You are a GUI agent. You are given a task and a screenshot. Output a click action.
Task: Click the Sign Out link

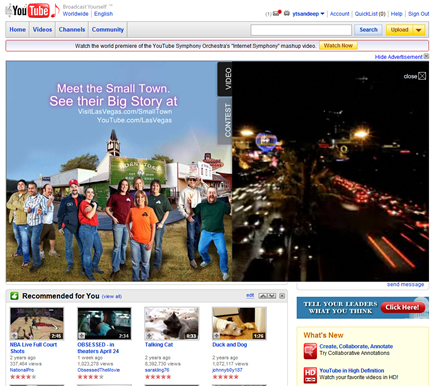coord(418,14)
